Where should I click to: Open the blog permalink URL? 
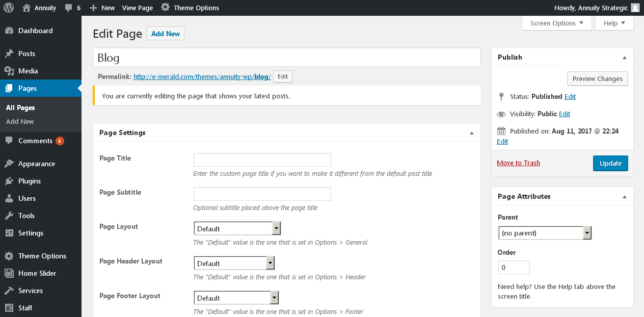(x=202, y=76)
